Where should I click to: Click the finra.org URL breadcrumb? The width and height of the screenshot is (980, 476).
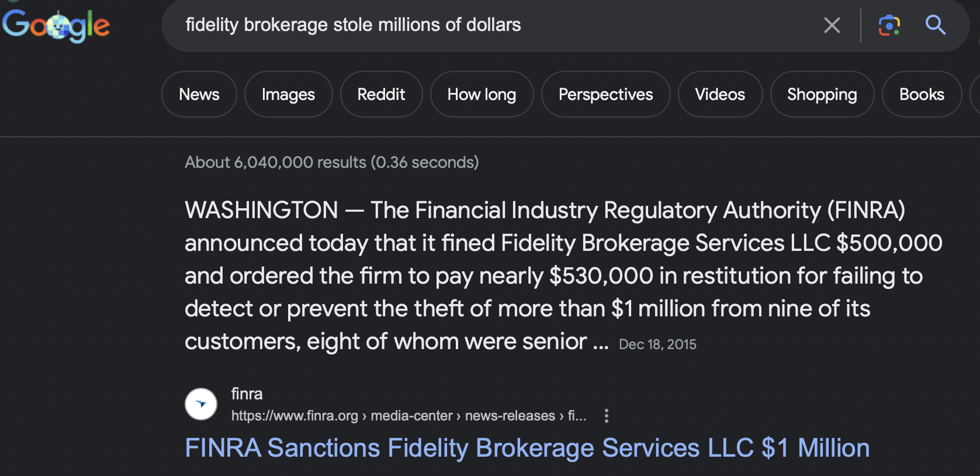coord(408,416)
